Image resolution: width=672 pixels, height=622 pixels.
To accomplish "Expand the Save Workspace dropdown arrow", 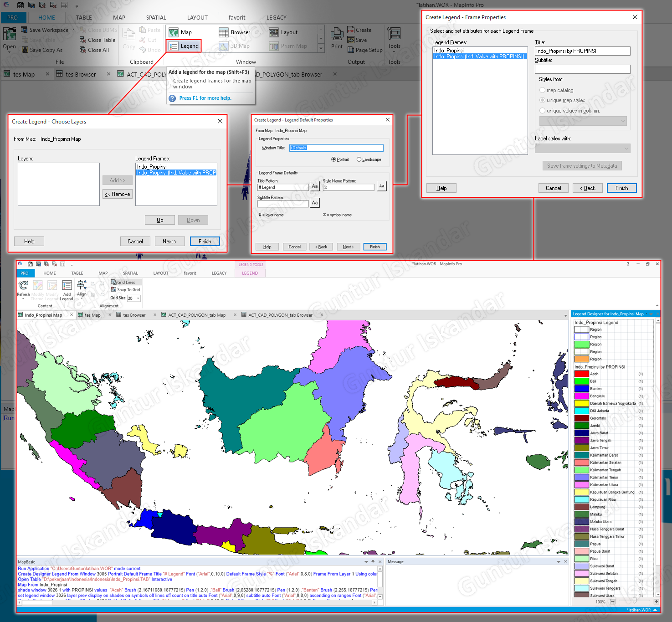I will [73, 30].
